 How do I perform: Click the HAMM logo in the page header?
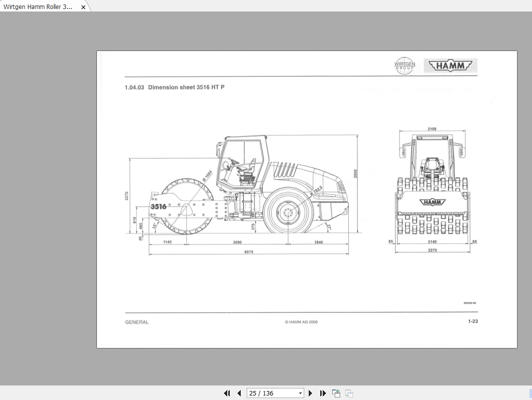450,65
